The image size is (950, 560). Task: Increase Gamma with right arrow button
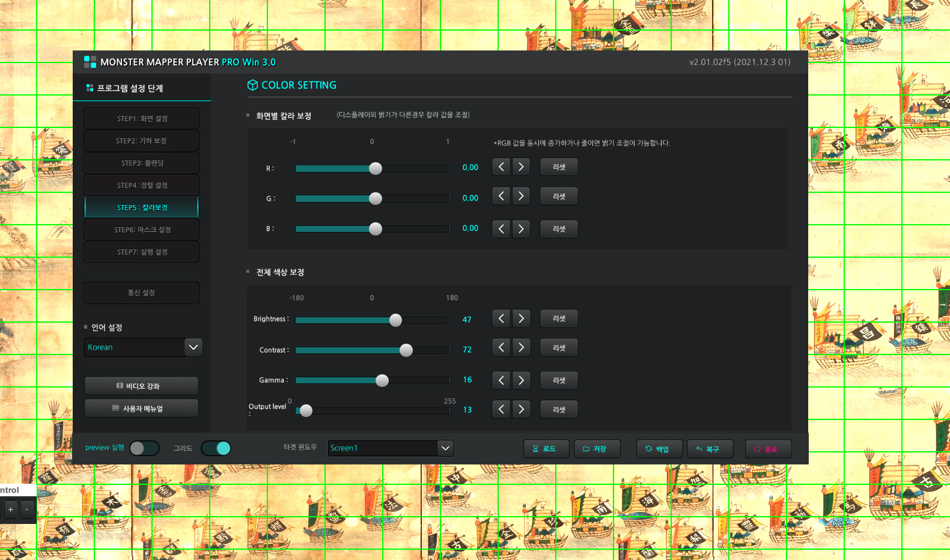pyautogui.click(x=521, y=380)
